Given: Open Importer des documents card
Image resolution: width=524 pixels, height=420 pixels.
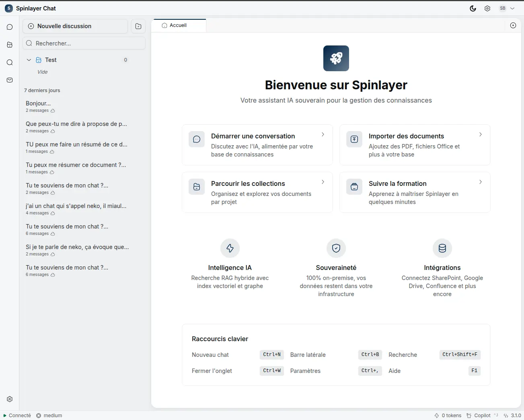Looking at the screenshot, I should click(x=415, y=145).
